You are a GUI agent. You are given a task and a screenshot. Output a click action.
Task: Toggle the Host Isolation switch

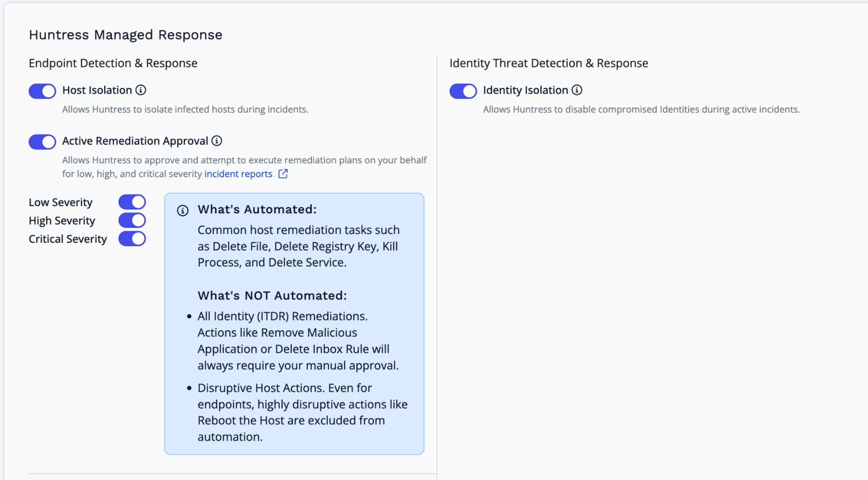42,91
